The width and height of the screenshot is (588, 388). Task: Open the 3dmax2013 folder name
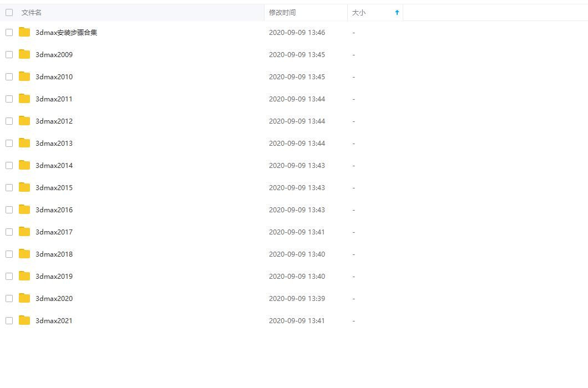54,143
